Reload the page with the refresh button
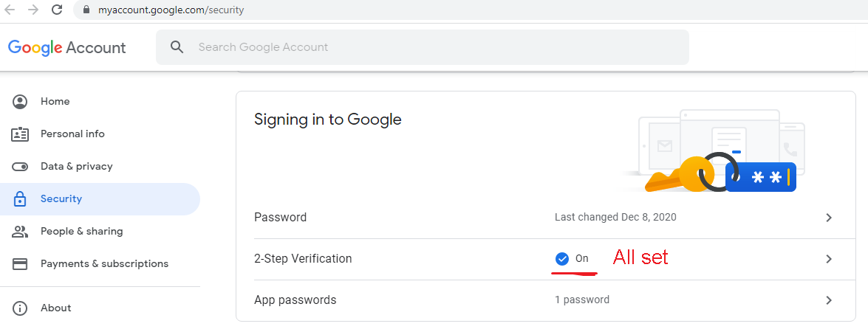Viewport: 868px width, 332px height. 56,10
